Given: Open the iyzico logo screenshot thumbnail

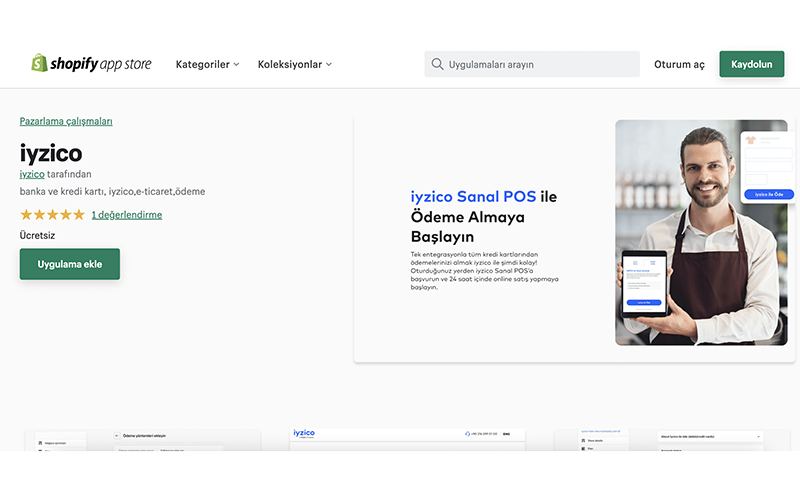Looking at the screenshot, I should pyautogui.click(x=407, y=440).
